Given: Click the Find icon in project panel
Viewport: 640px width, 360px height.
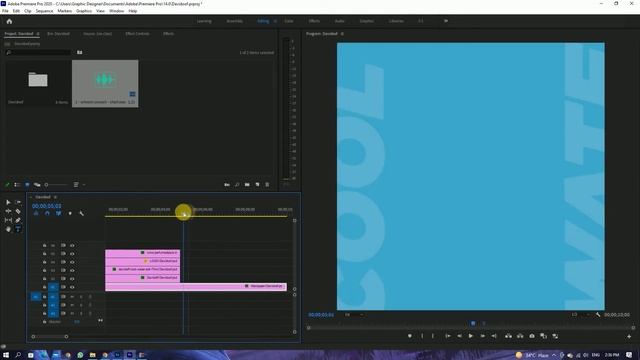Looking at the screenshot, I should click(x=237, y=185).
